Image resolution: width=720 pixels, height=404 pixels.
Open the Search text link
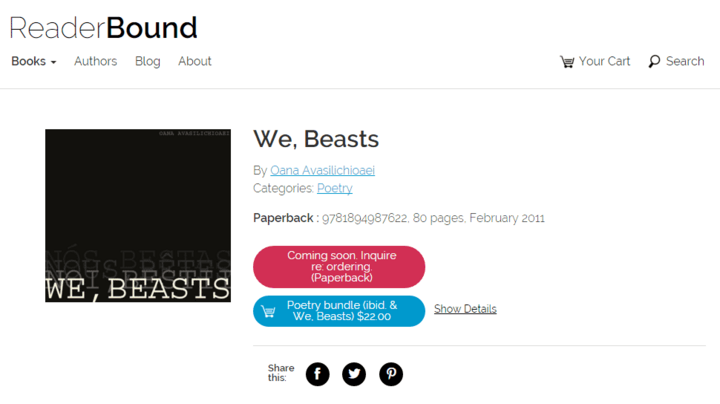pyautogui.click(x=685, y=62)
